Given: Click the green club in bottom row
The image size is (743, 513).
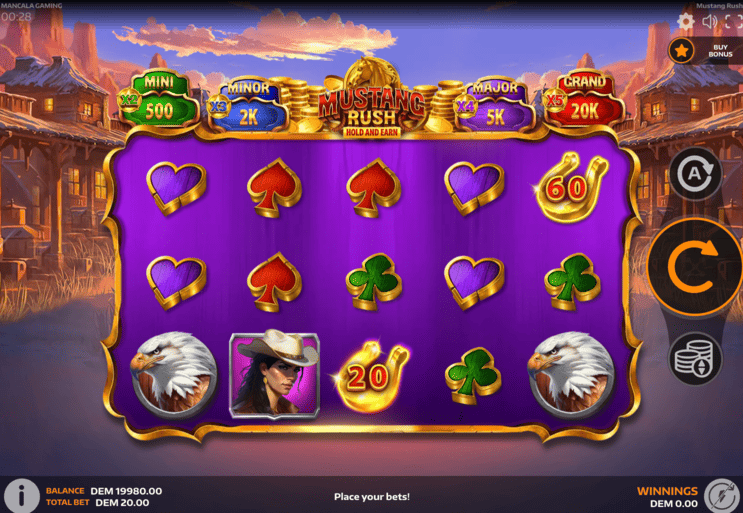Looking at the screenshot, I should pos(473,376).
